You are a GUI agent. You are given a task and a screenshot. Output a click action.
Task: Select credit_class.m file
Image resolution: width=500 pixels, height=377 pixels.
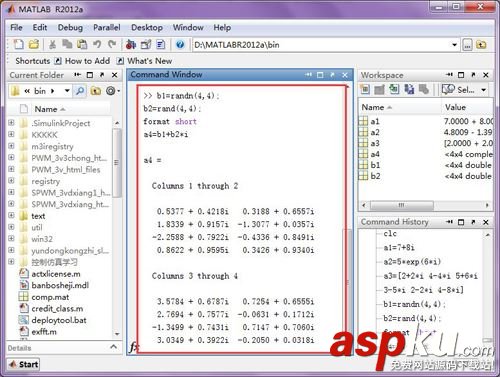tap(57, 308)
